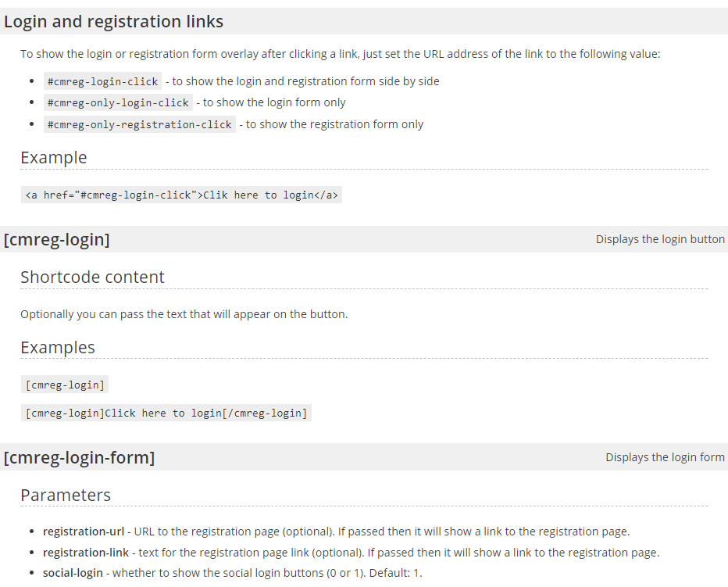Image resolution: width=728 pixels, height=587 pixels.
Task: Click the "Displays the login button" description
Action: [660, 239]
